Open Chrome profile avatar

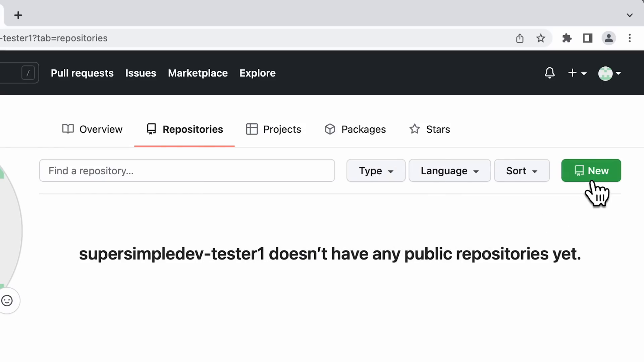[608, 38]
